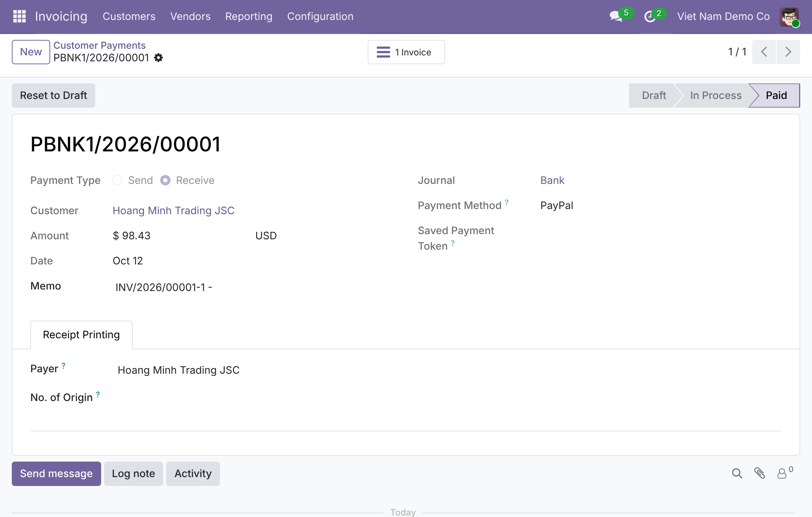Show help tooltip for Saved Payment Token
This screenshot has height=517, width=812.
click(x=453, y=243)
